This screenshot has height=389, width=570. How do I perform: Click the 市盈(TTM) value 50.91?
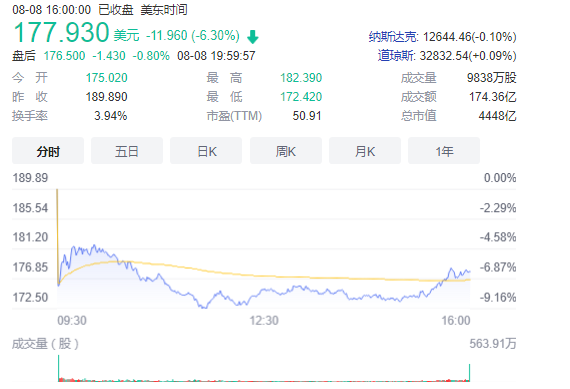[307, 116]
